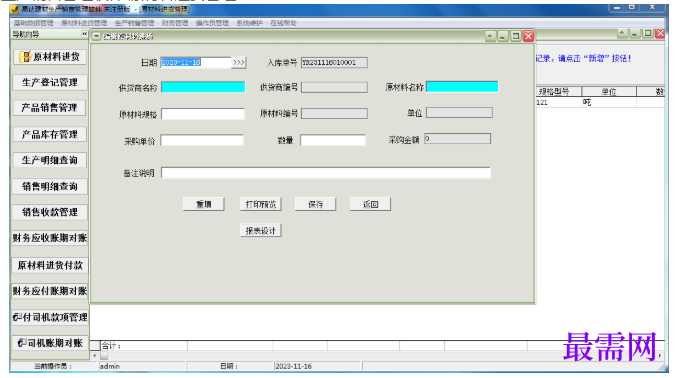Open 原材料进货 from the navigation sidebar
This screenshot has width=675, height=378.
pos(50,57)
